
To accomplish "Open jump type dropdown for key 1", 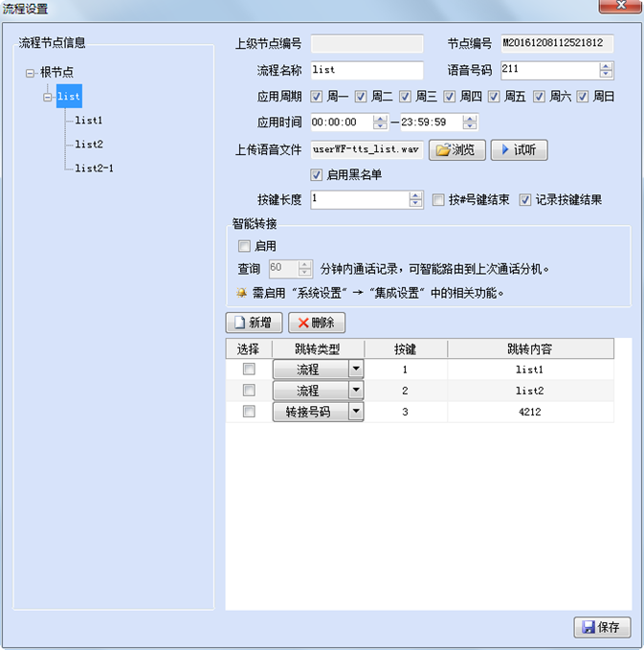I will pos(355,369).
